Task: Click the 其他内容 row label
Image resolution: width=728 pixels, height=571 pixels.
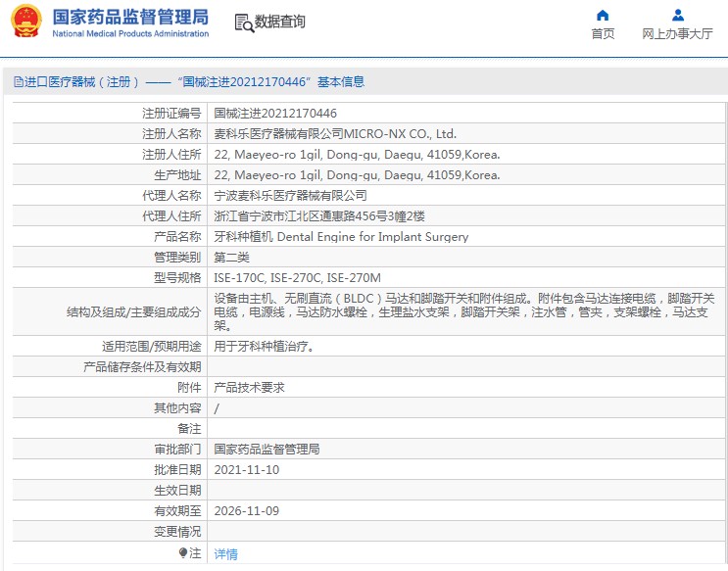Action: click(177, 408)
